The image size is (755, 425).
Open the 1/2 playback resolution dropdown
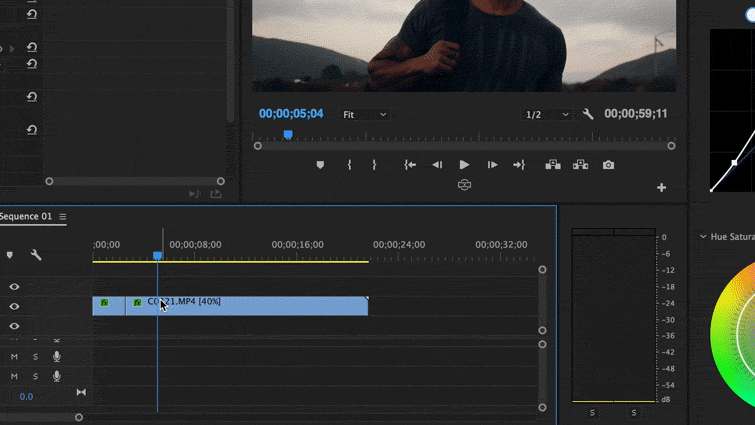548,115
